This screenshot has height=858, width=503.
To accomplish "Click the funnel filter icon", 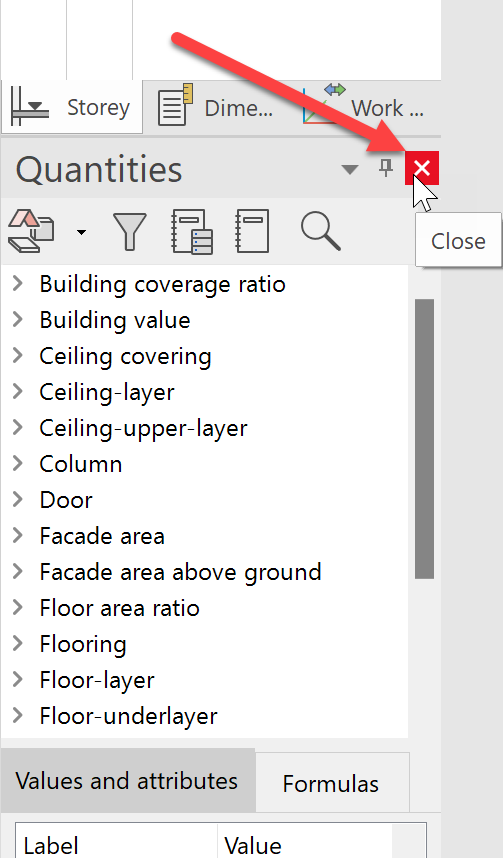I will (x=130, y=231).
